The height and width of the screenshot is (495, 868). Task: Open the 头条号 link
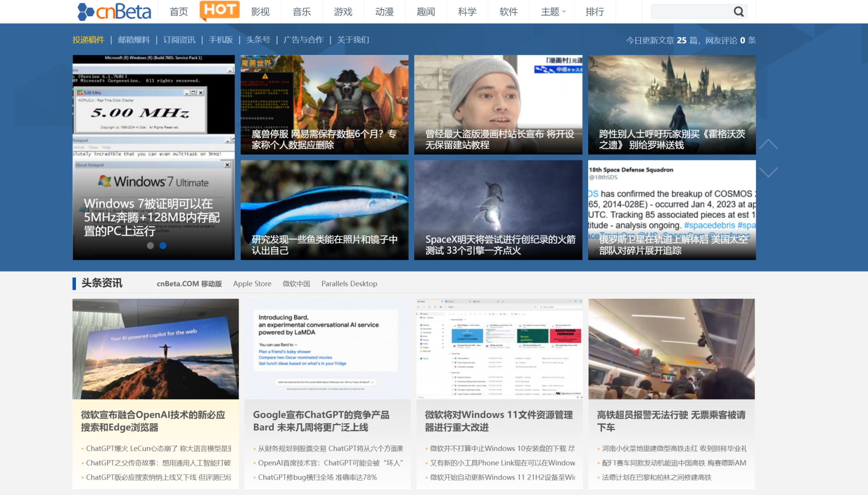(x=258, y=40)
